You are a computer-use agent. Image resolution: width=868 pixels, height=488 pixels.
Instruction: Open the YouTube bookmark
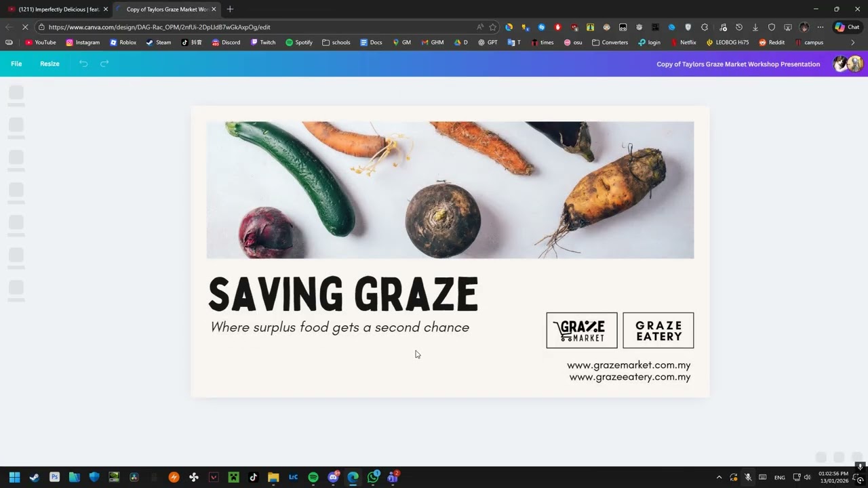coord(41,43)
